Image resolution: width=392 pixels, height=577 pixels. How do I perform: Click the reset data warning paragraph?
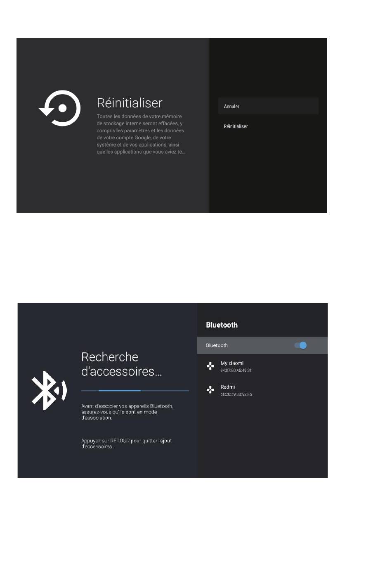pyautogui.click(x=141, y=134)
